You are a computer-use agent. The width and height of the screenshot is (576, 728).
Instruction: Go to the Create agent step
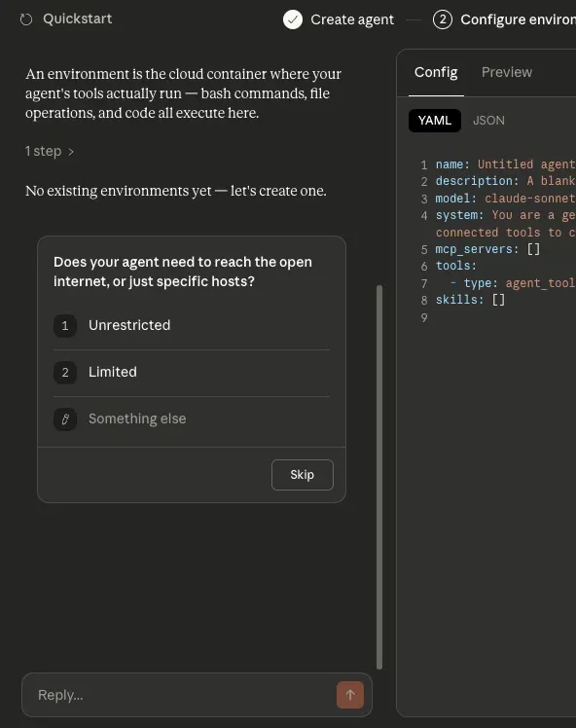coord(352,19)
